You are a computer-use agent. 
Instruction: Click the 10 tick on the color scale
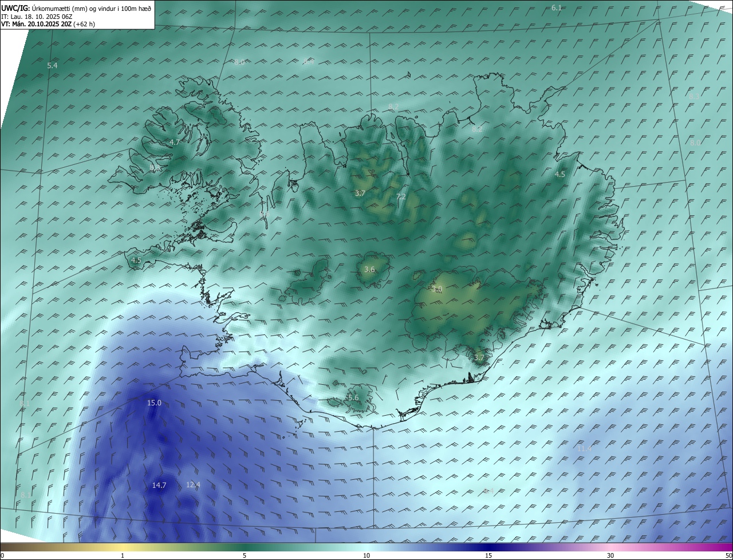pos(366,555)
